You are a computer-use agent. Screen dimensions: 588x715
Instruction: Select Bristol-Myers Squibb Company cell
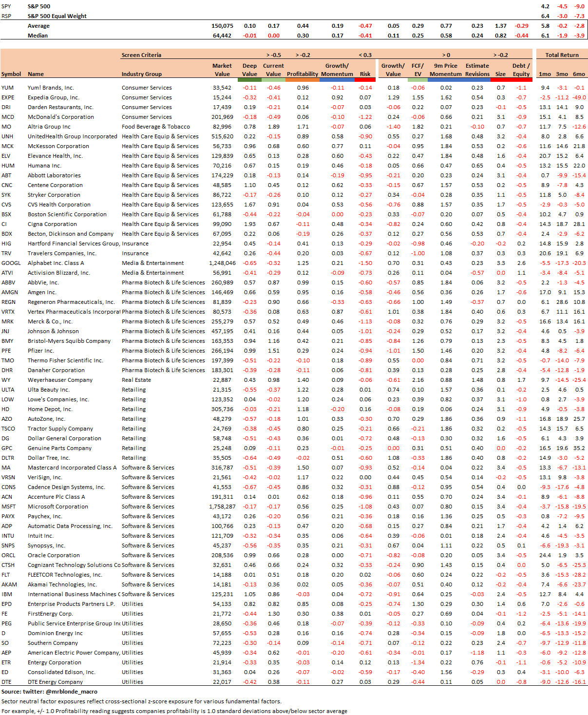(69, 341)
